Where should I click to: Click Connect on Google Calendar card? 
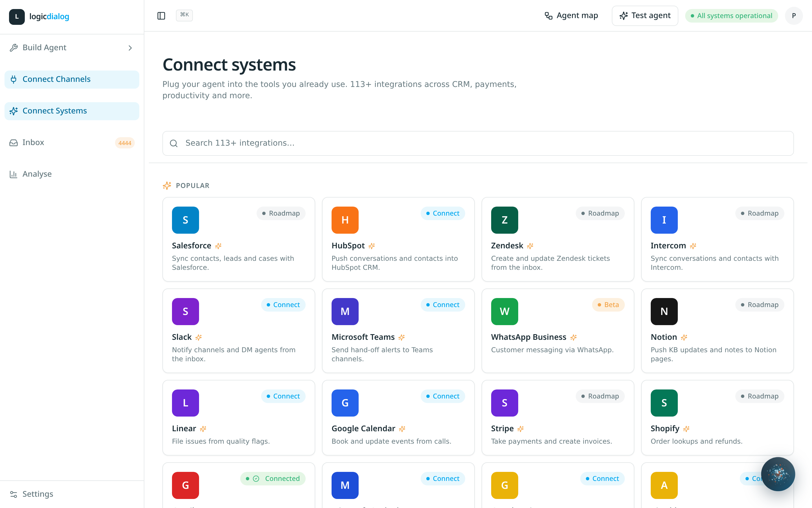click(x=443, y=396)
